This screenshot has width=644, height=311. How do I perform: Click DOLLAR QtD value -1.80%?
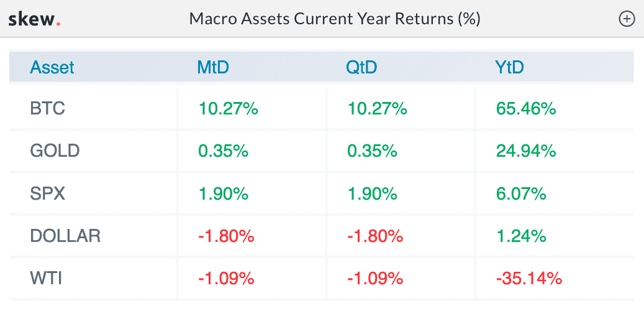(374, 236)
